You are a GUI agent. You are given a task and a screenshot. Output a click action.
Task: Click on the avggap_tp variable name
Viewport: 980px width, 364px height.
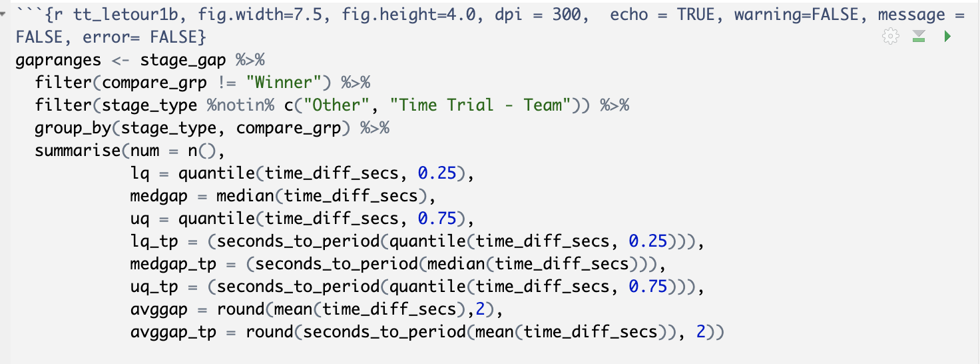pos(173,332)
